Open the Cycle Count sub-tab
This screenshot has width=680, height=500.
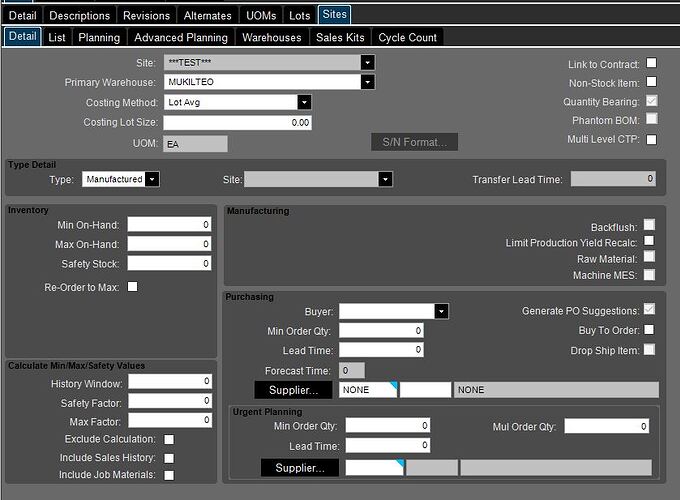click(407, 37)
